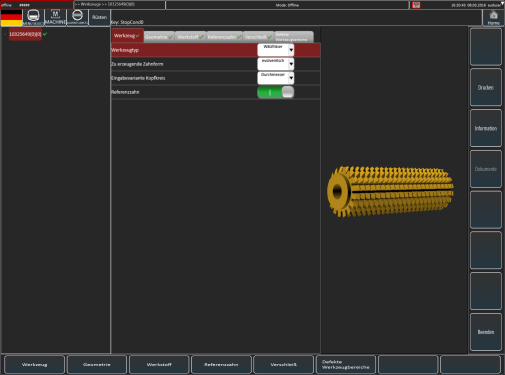
Task: Switch to the Werkstoff tab
Action: tap(190, 37)
